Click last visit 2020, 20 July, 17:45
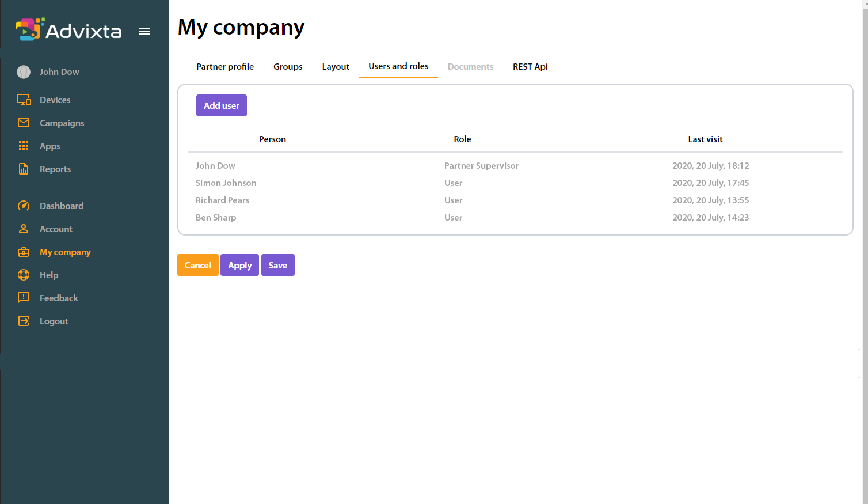This screenshot has width=868, height=504. tap(711, 183)
